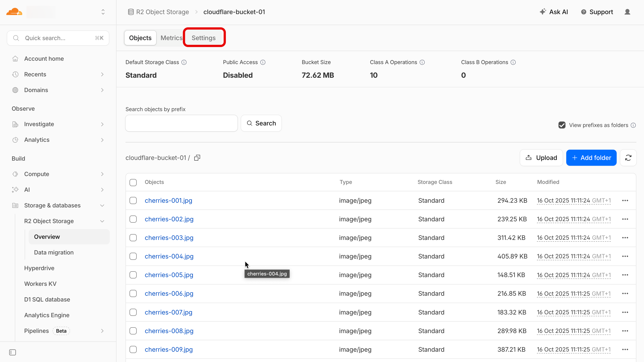Open the cherries-008.jpg file link
The image size is (644, 362).
(169, 331)
